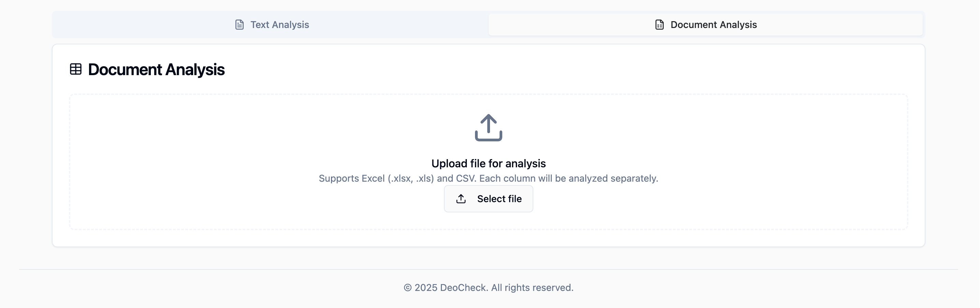The width and height of the screenshot is (980, 308).
Task: Click the Document Analysis card heading text
Action: click(156, 70)
